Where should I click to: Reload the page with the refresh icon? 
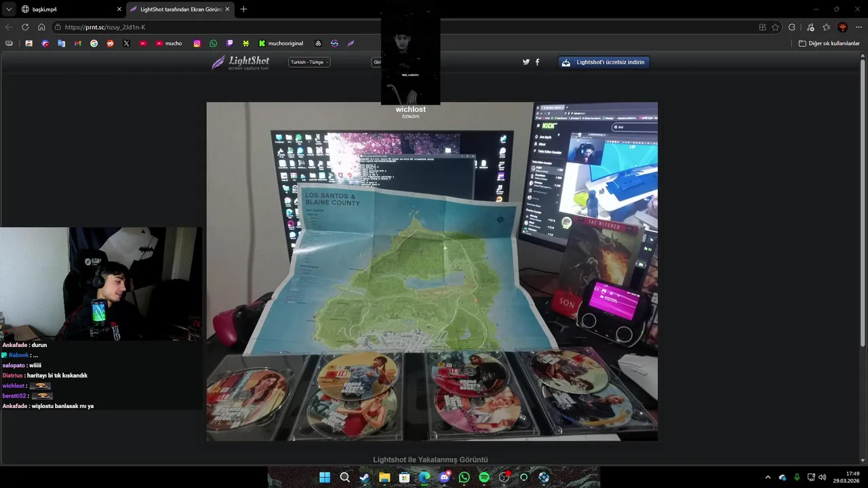25,27
